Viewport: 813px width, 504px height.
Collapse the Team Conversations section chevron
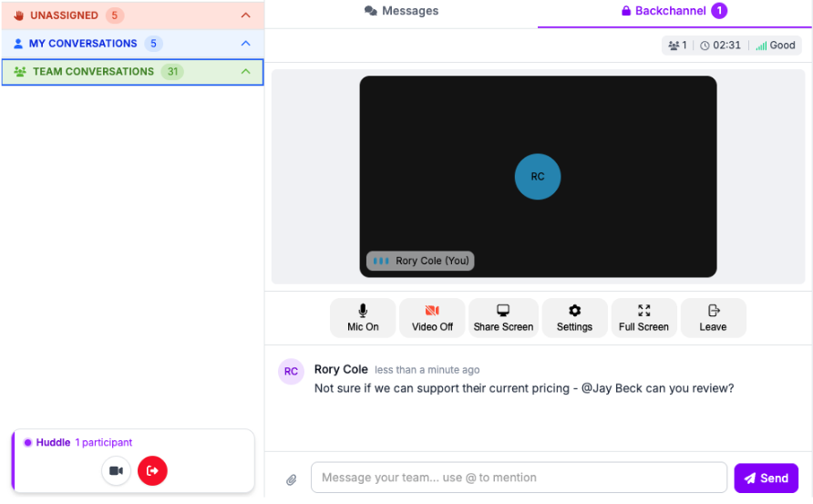[246, 71]
